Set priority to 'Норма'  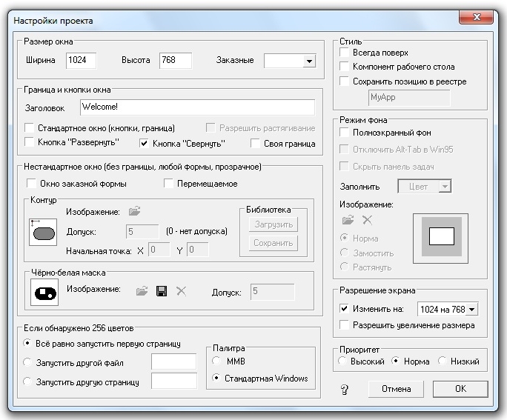click(x=396, y=361)
